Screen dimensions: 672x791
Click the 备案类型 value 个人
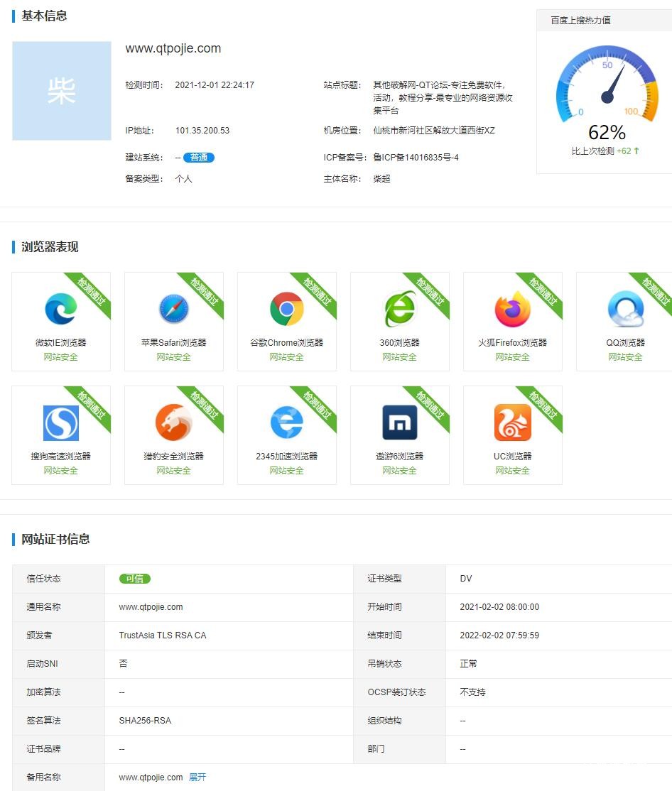tap(184, 179)
